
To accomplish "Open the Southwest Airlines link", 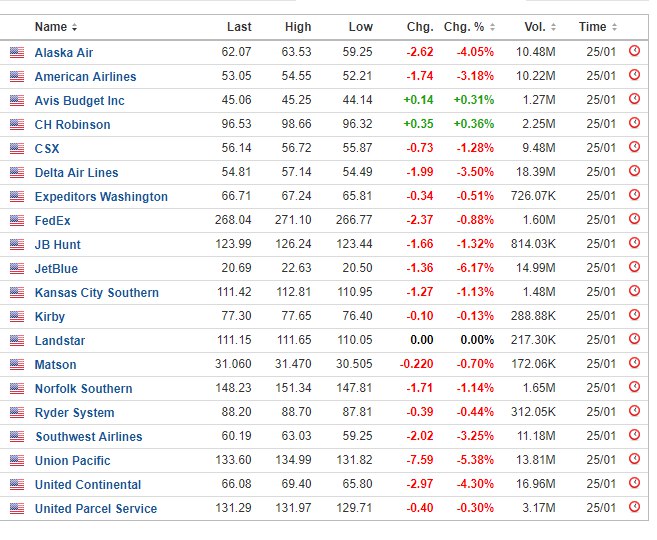I will 89,437.
